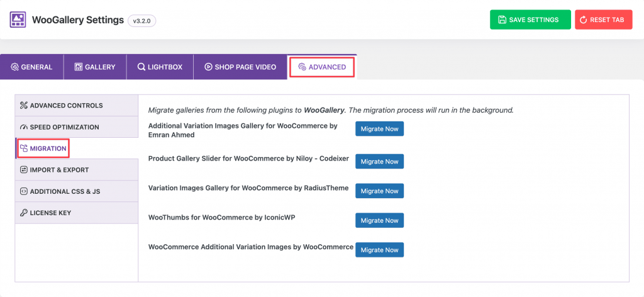Select the Migration section

coord(76,148)
